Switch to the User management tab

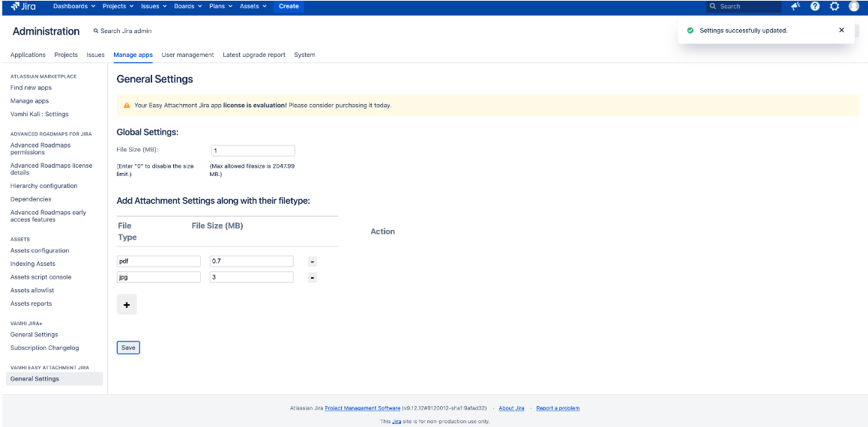coord(187,55)
